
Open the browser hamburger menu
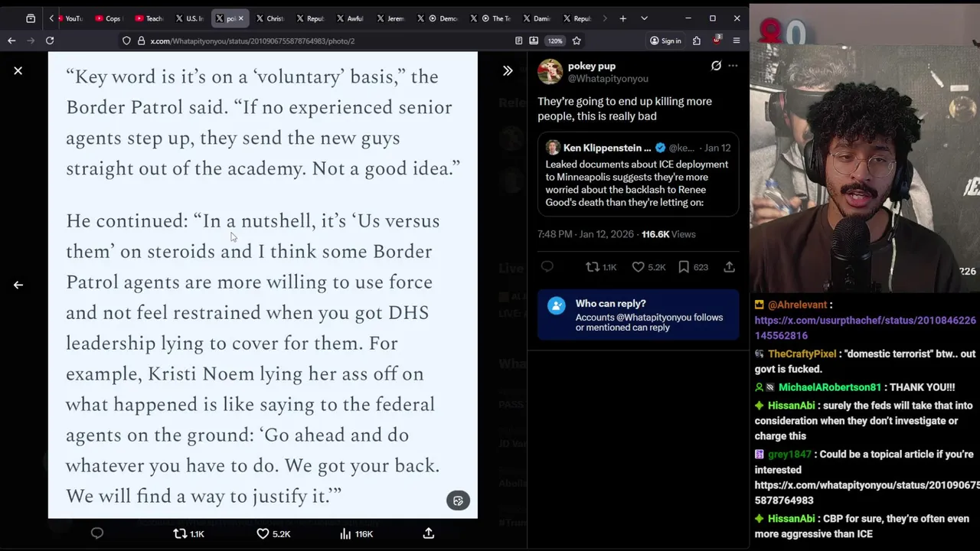tap(737, 41)
